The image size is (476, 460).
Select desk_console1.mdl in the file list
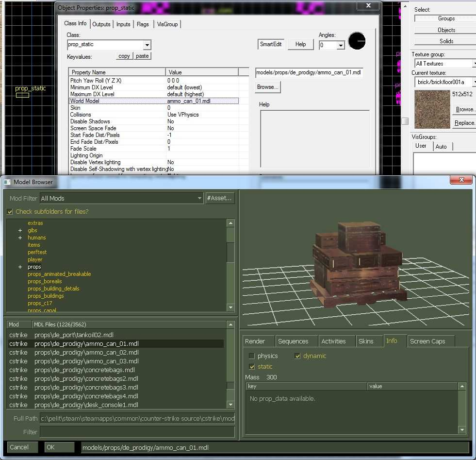[x=116, y=405]
